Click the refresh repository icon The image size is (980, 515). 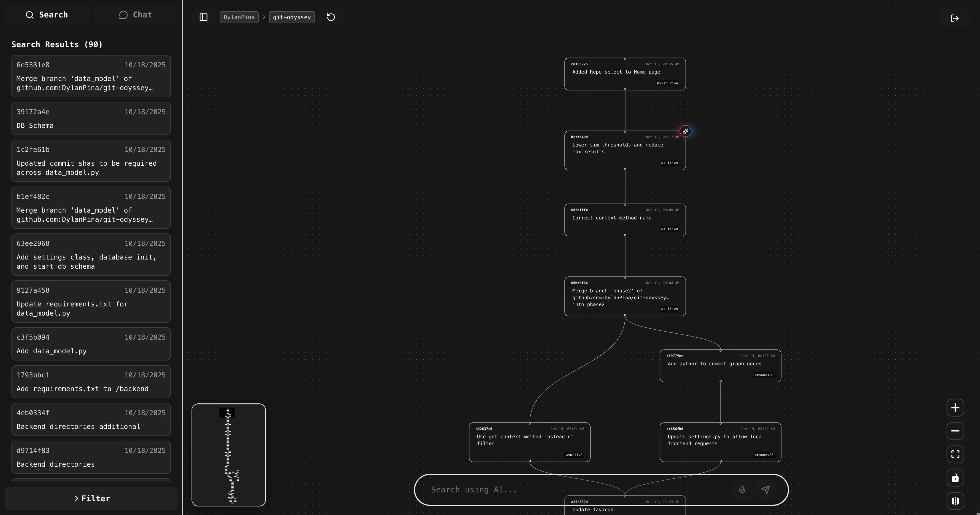(330, 17)
